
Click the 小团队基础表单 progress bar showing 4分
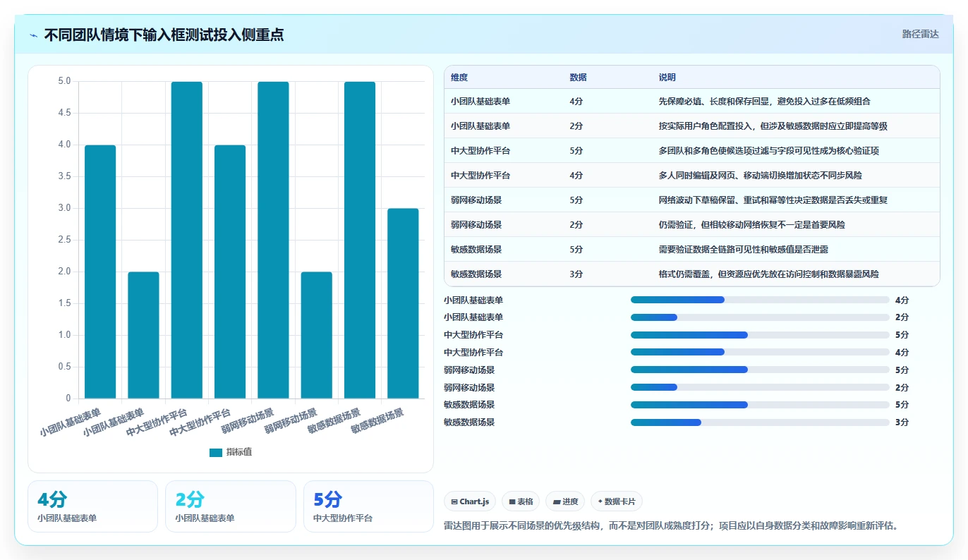[760, 300]
